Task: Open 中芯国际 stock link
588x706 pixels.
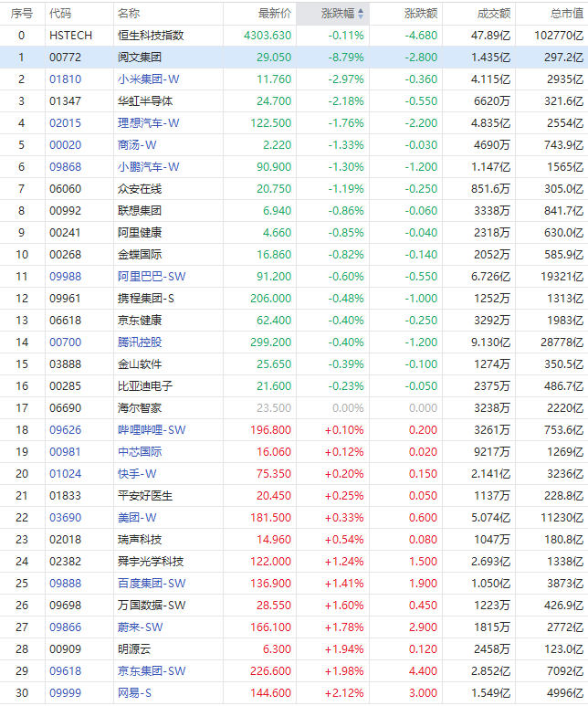Action: [x=140, y=452]
